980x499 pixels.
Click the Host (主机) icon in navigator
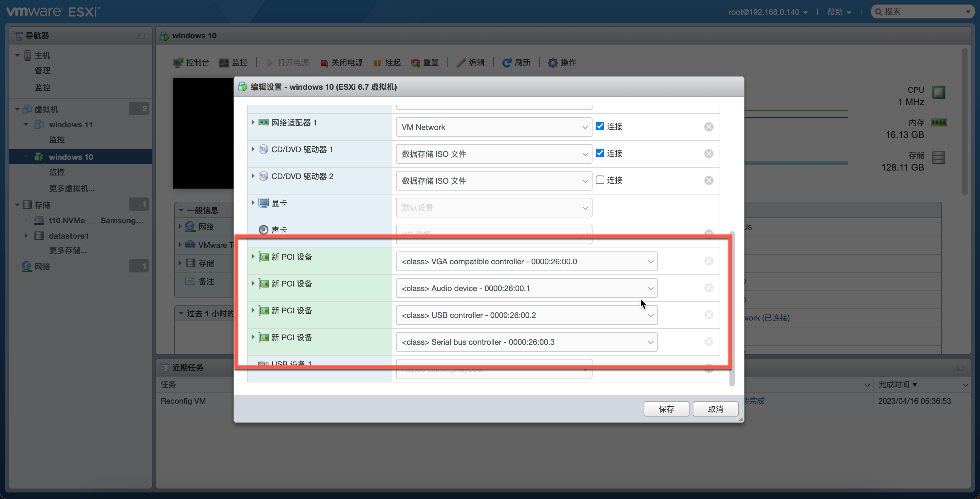pos(28,56)
